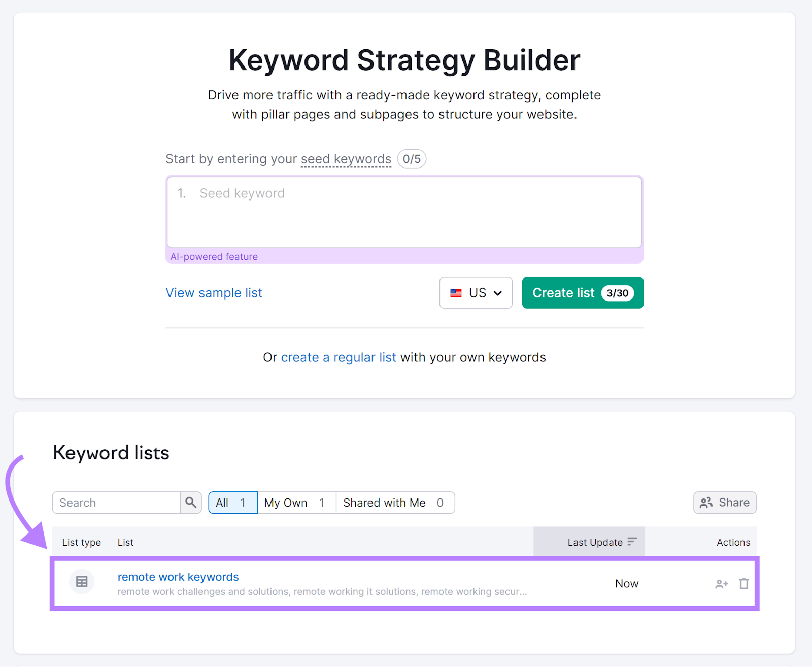
Task: Open the seed keywords link
Action: (346, 159)
